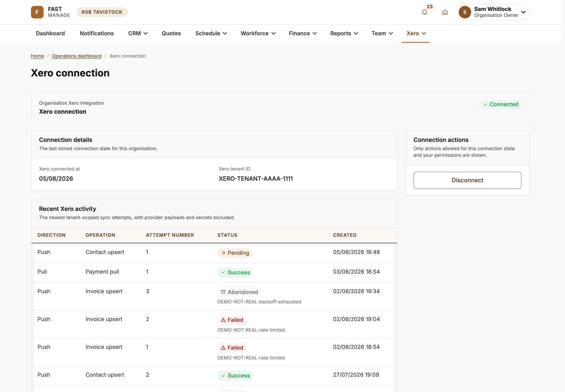Viewport: 565px width, 392px height.
Task: Expand the Schedule menu
Action: [211, 33]
